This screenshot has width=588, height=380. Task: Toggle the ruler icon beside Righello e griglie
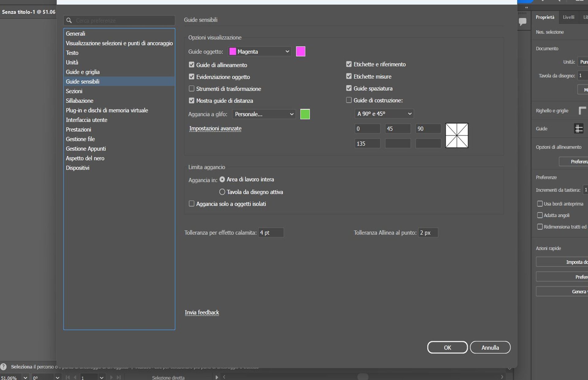click(582, 110)
